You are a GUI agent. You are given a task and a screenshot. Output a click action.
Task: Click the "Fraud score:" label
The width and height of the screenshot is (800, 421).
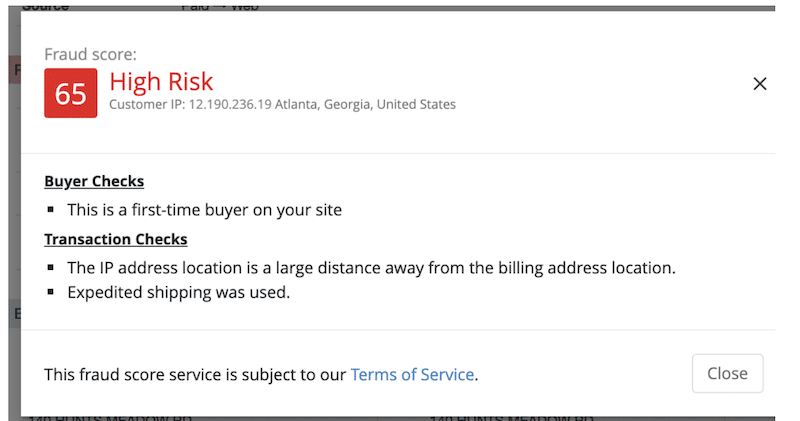point(90,54)
